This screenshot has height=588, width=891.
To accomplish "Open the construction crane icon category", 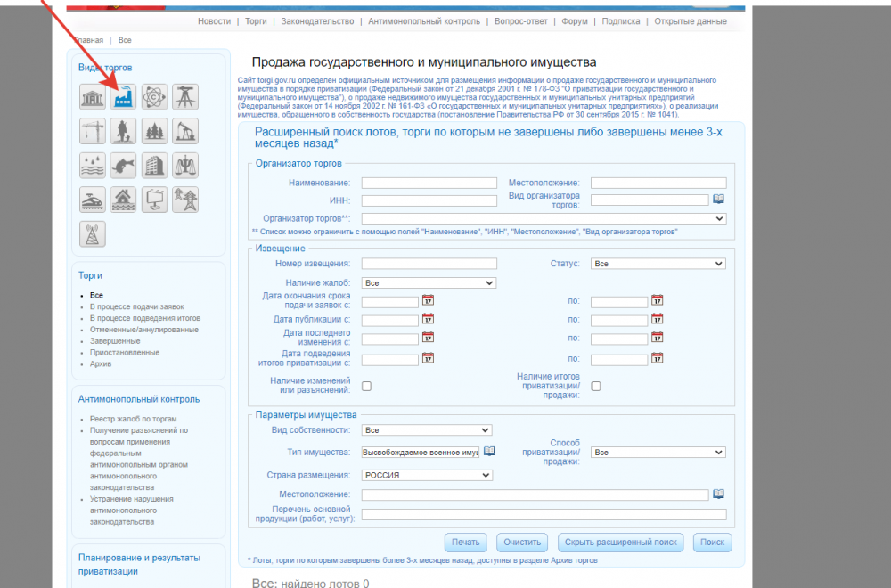I will click(92, 131).
